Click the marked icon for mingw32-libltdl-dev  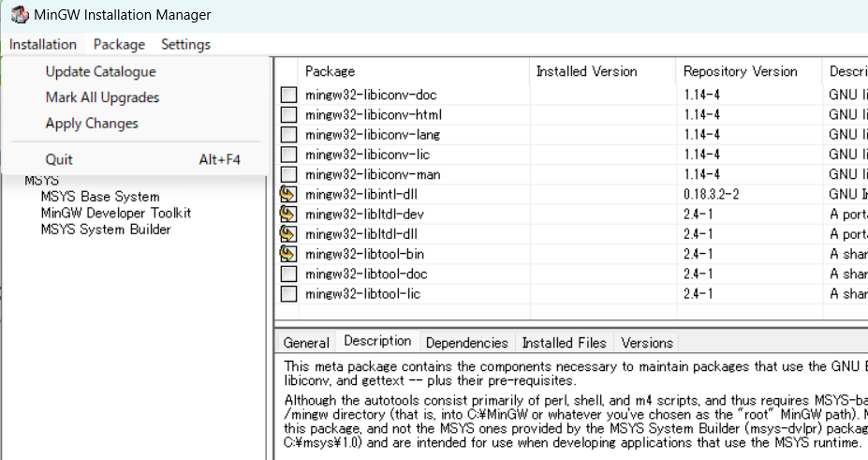tap(288, 215)
